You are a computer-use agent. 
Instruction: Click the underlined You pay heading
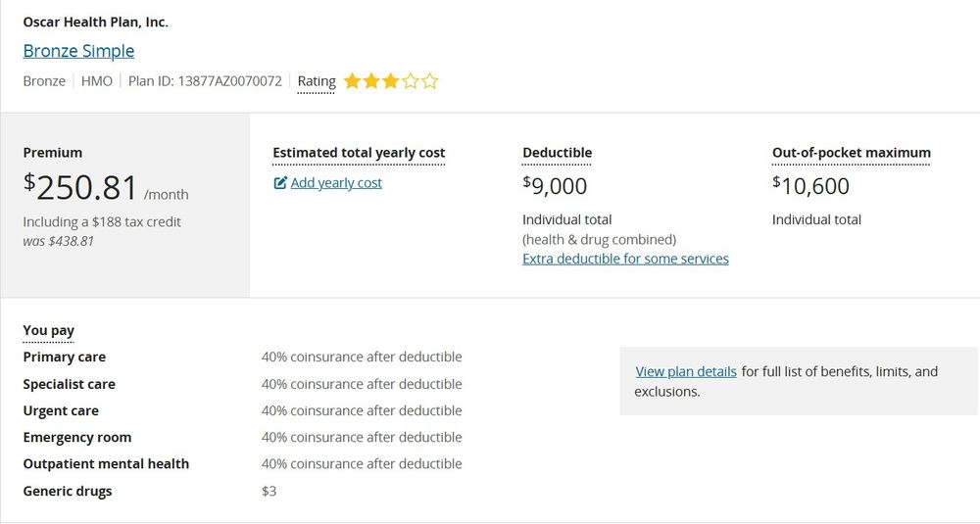(48, 331)
